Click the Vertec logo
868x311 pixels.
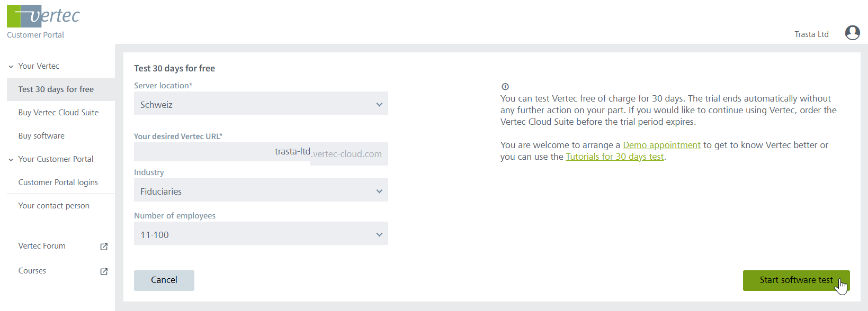(x=43, y=16)
